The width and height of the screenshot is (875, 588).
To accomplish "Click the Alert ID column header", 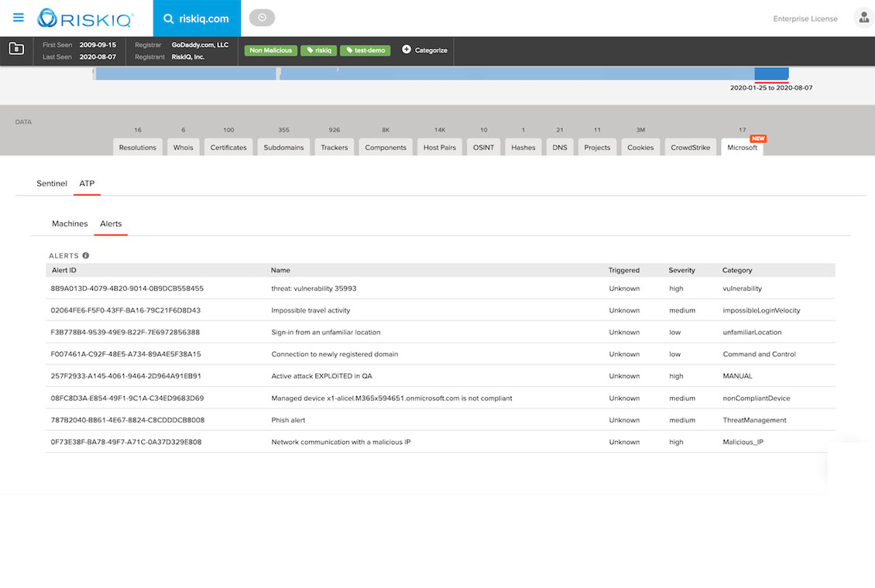I will (63, 270).
